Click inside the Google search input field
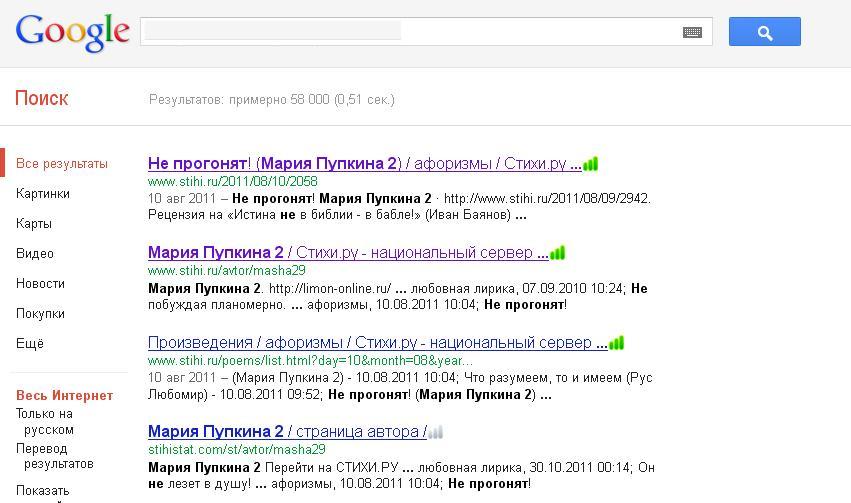This screenshot has height=503, width=851. pyautogui.click(x=410, y=32)
